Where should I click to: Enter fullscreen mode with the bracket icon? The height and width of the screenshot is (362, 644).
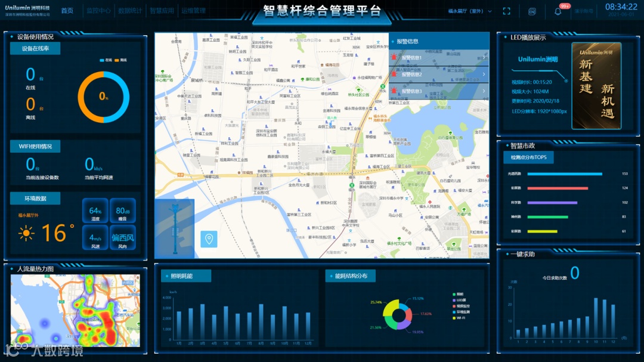pos(506,11)
